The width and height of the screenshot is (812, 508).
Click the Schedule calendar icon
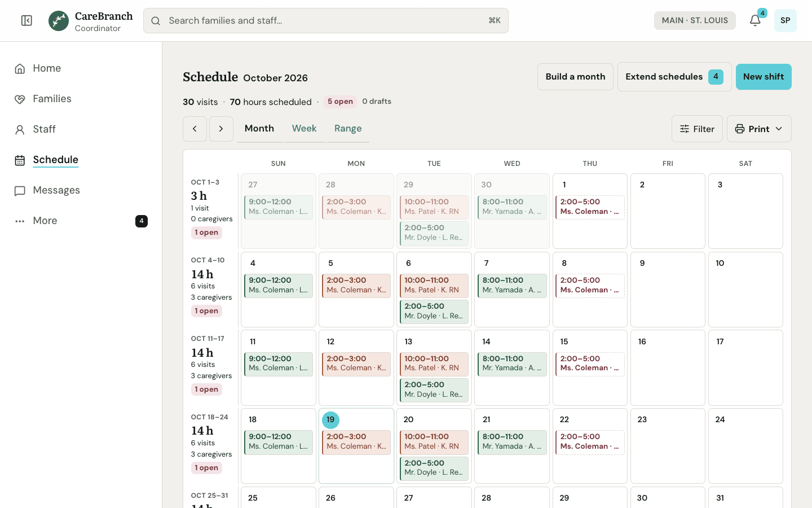click(20, 160)
